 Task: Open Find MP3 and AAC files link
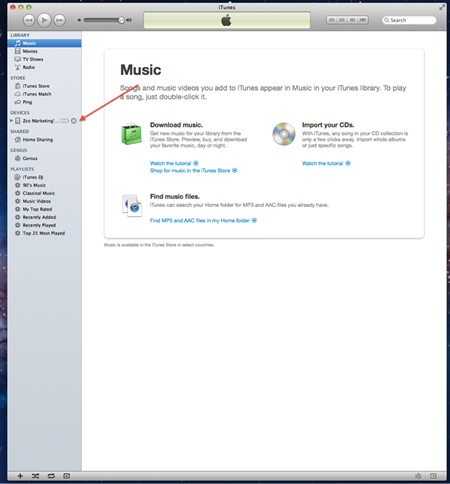pyautogui.click(x=203, y=221)
